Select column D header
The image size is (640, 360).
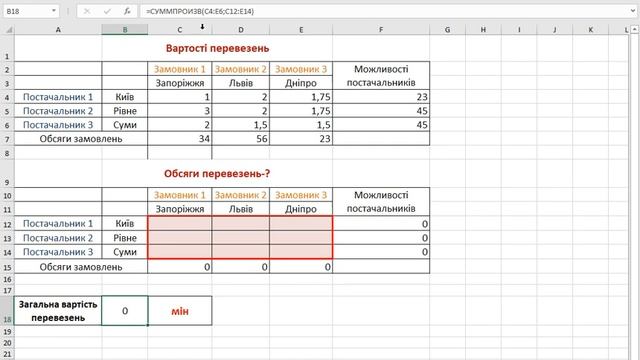click(x=241, y=30)
